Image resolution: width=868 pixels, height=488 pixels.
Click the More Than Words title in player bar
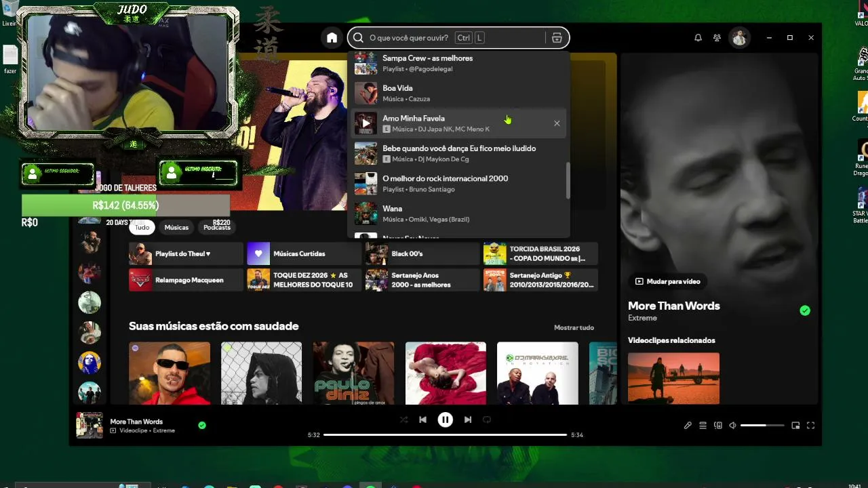point(136,422)
